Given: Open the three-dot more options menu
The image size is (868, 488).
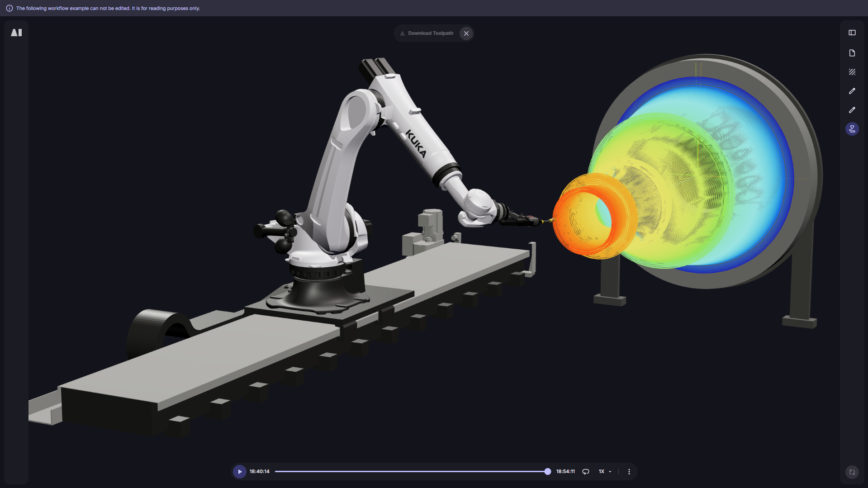Looking at the screenshot, I should coord(629,471).
